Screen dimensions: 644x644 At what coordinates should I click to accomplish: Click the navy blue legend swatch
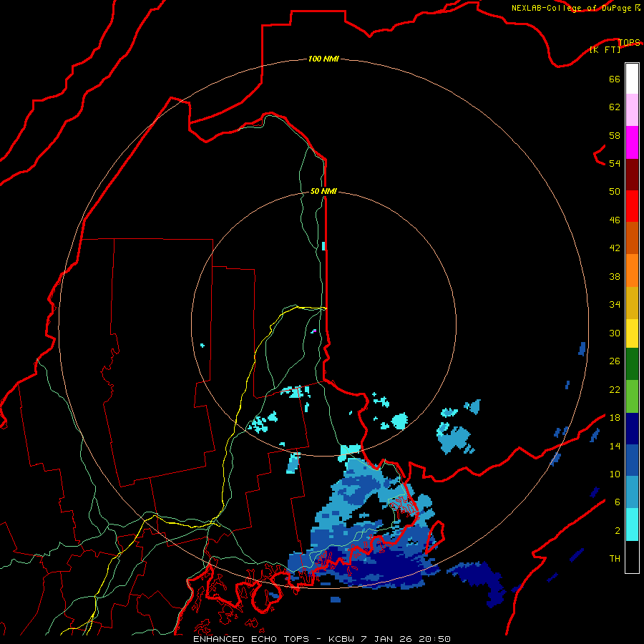[632, 429]
